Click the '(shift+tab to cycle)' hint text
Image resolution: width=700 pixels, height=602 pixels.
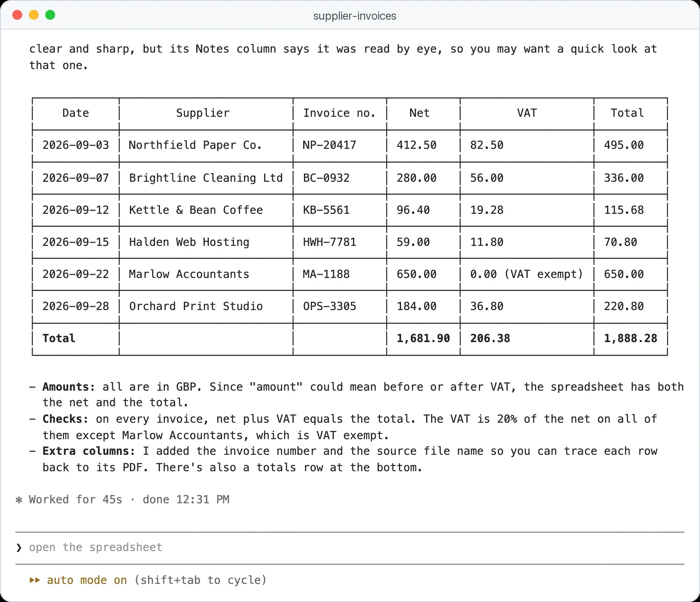pos(200,580)
